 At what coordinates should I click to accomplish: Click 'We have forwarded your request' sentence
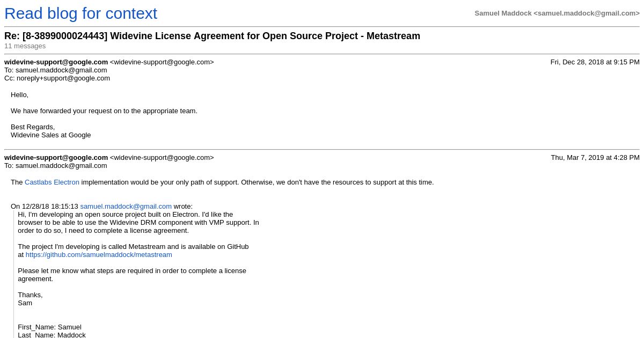pos(104,111)
